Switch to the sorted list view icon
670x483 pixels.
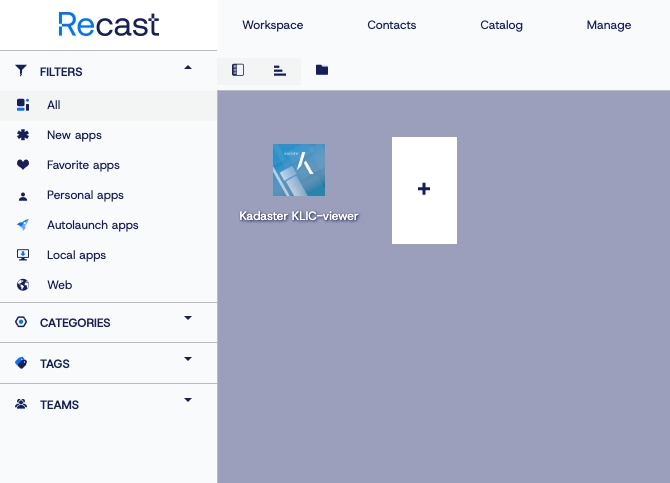pyautogui.click(x=280, y=70)
